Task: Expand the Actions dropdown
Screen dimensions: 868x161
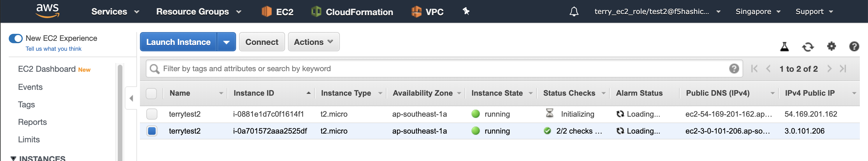Action: click(313, 42)
